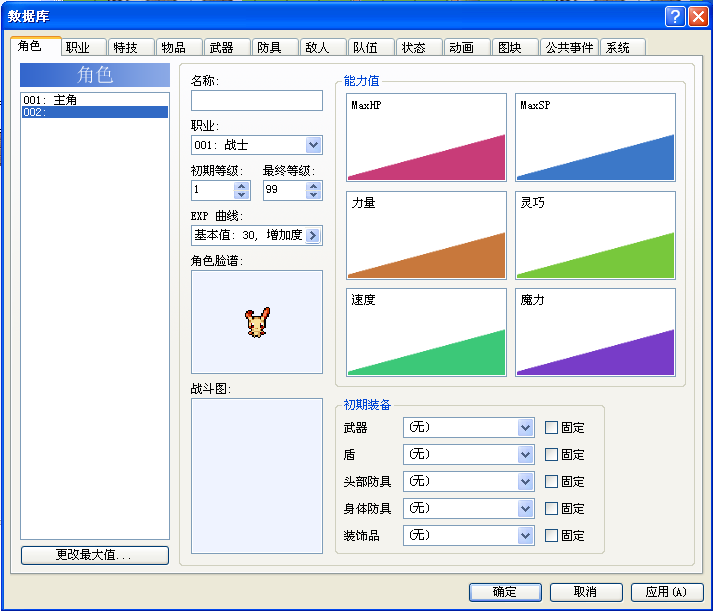Viewport: 713px width, 611px height.
Task: Check 固定 for the 武器 slot
Action: tap(551, 427)
